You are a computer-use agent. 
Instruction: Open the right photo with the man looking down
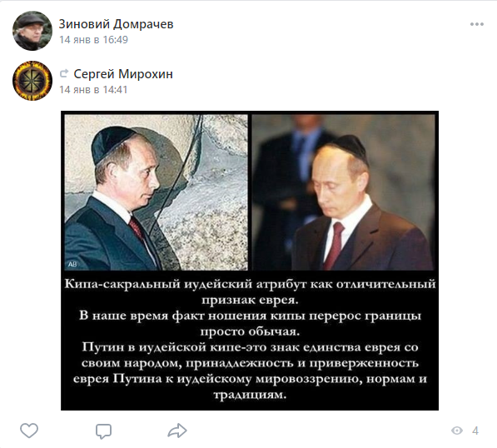[x=344, y=192]
